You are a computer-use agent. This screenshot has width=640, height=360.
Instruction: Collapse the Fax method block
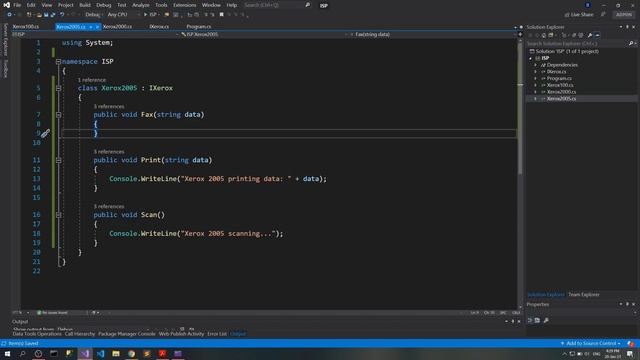coord(58,115)
